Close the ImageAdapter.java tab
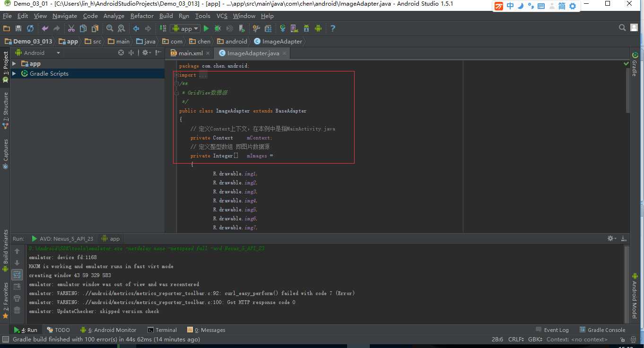The width and height of the screenshot is (644, 348). coord(284,53)
